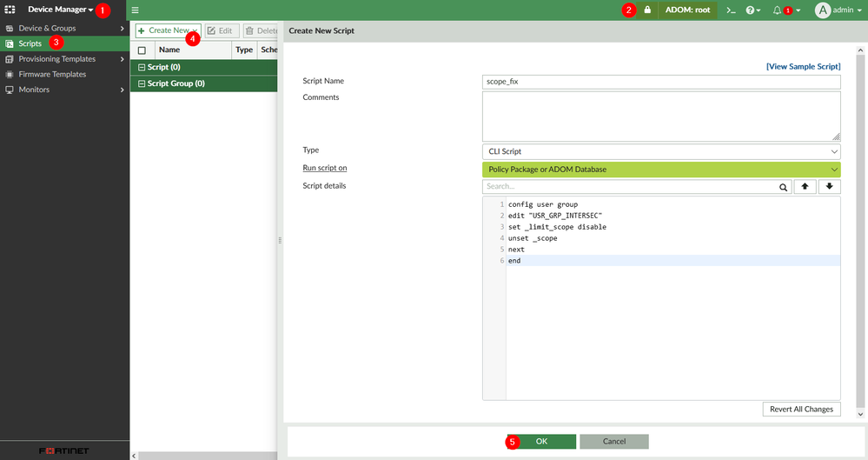868x460 pixels.
Task: Collapse the Script Group (0) section
Action: [142, 83]
